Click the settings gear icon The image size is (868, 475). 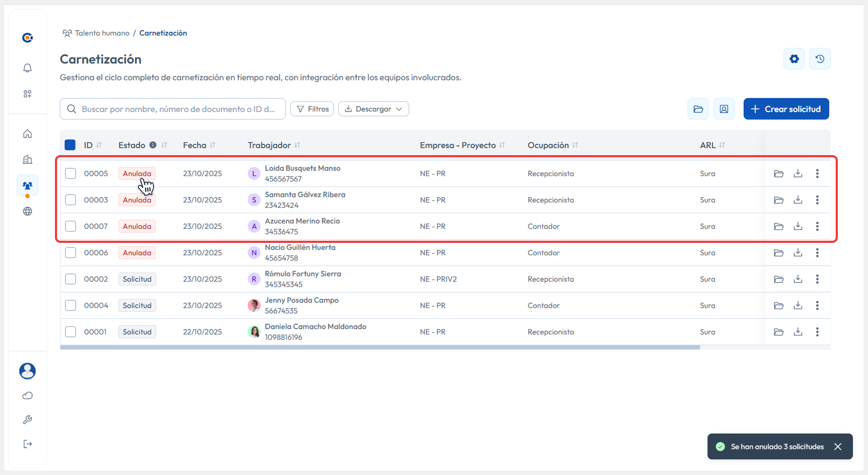(794, 59)
